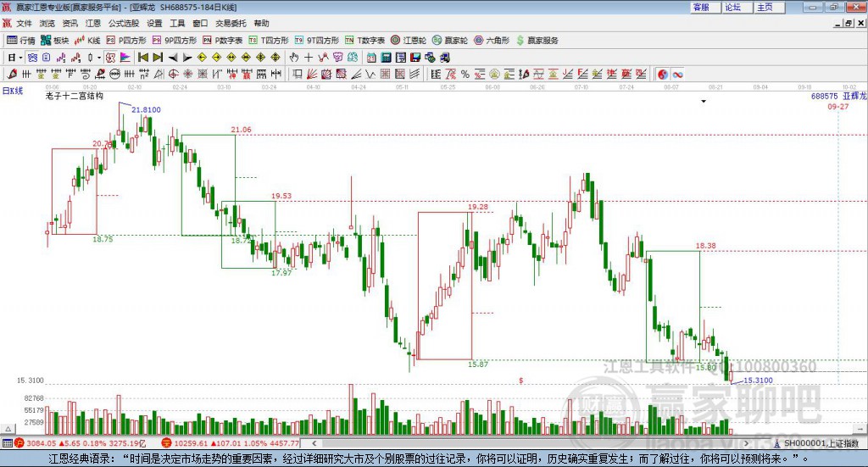Click the status bar left scroll arrow
This screenshot has width=868, height=467.
pos(314,443)
